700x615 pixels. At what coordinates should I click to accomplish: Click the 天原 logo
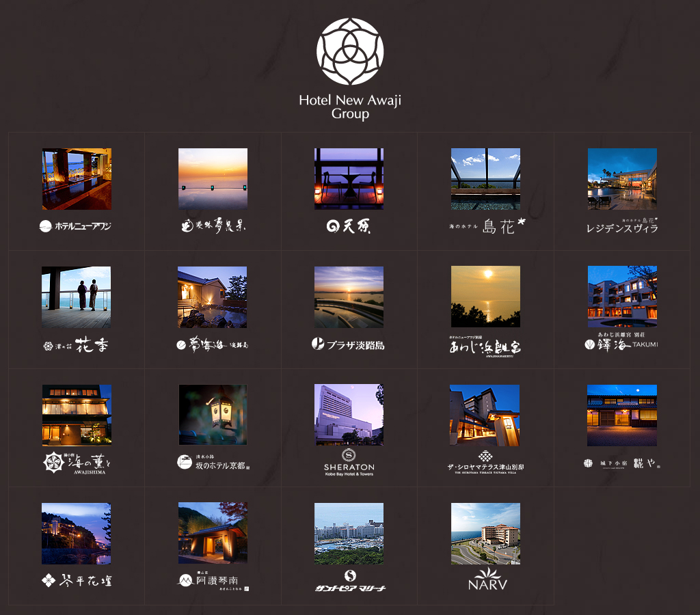point(349,226)
